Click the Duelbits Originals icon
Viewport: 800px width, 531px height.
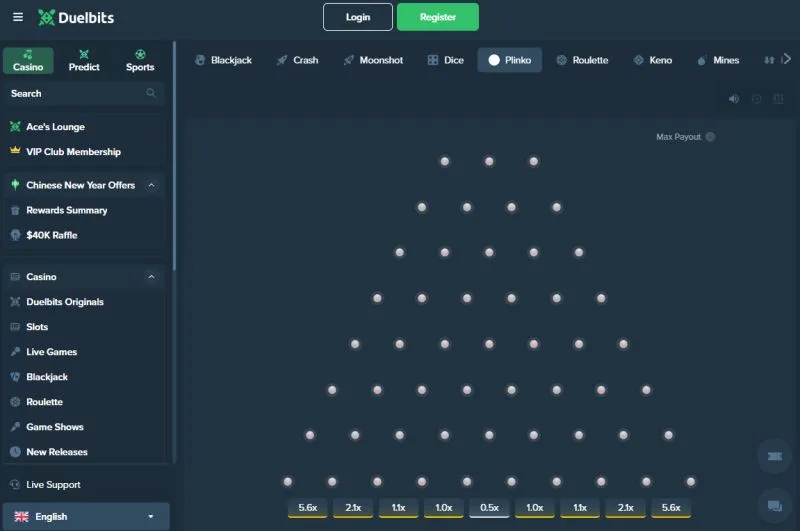pos(15,301)
